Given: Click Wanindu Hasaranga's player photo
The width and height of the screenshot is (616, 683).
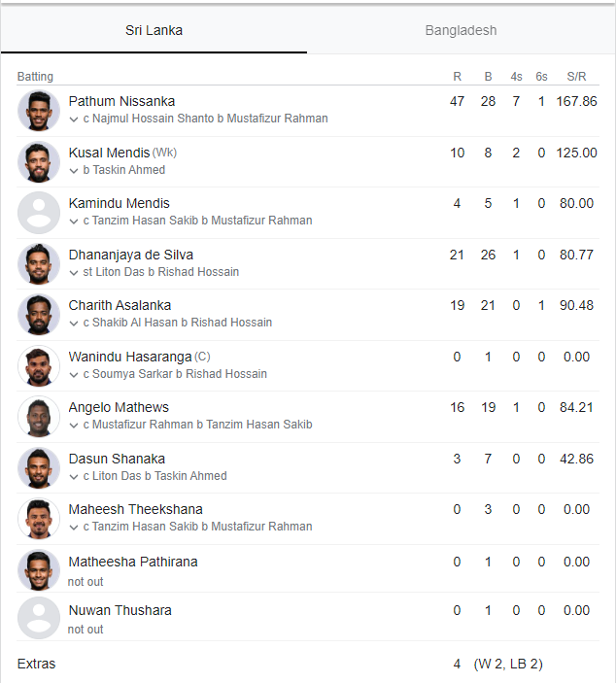Looking at the screenshot, I should 39,365.
